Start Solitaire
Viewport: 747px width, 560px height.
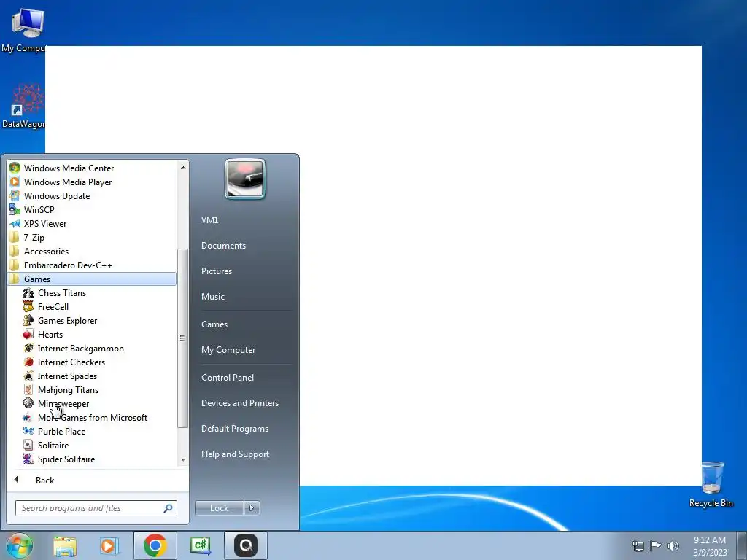tap(91, 445)
